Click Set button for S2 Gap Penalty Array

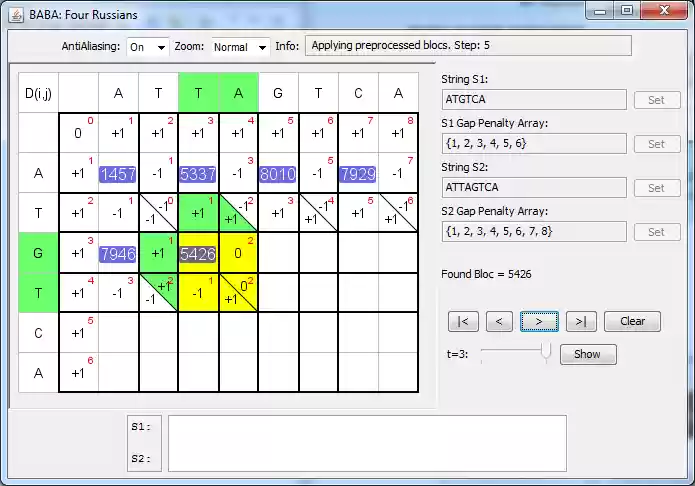[x=657, y=232]
